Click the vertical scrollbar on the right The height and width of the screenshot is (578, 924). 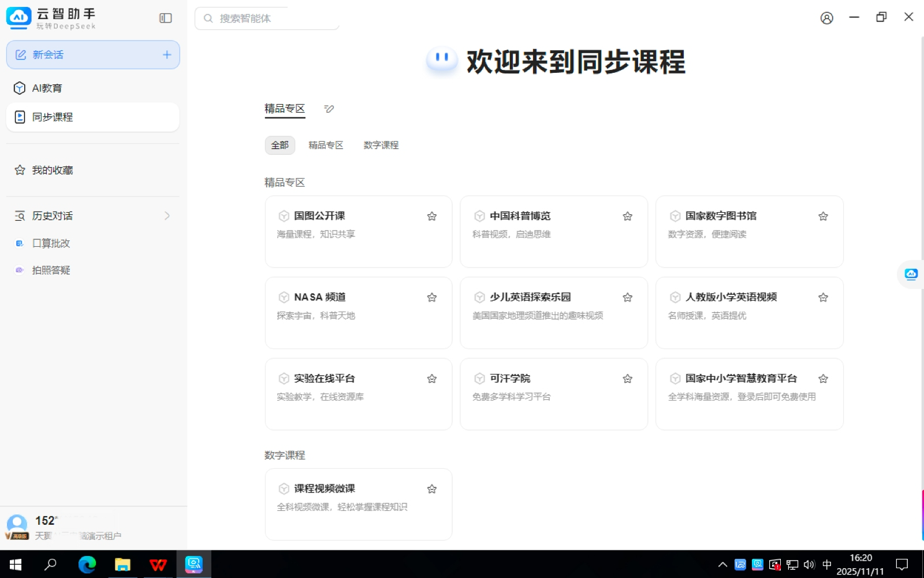pyautogui.click(x=922, y=289)
